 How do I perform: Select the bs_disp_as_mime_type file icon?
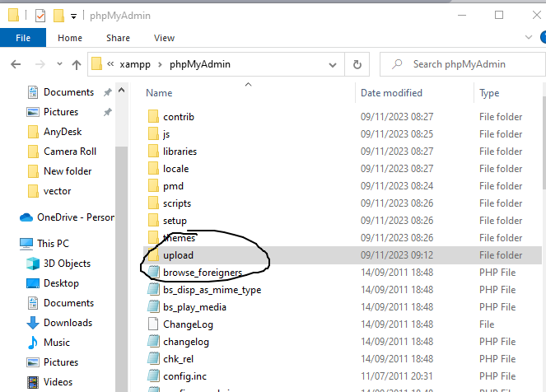[x=153, y=290]
